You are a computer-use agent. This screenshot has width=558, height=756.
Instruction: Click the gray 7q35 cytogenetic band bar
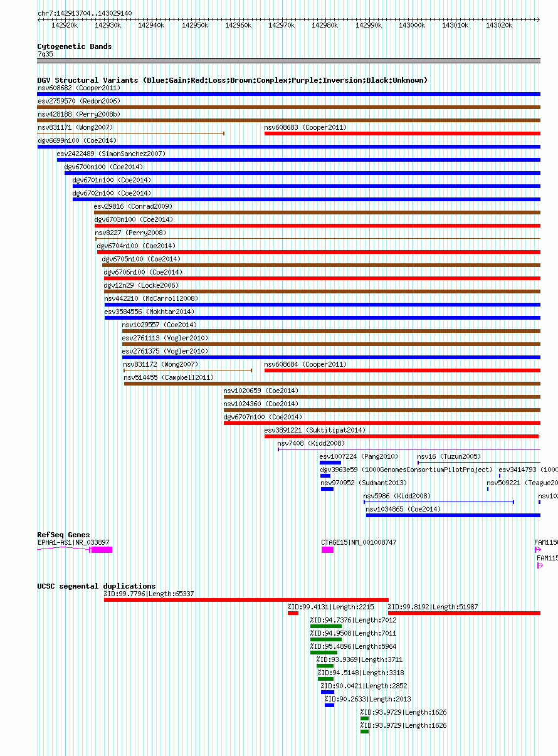[288, 61]
